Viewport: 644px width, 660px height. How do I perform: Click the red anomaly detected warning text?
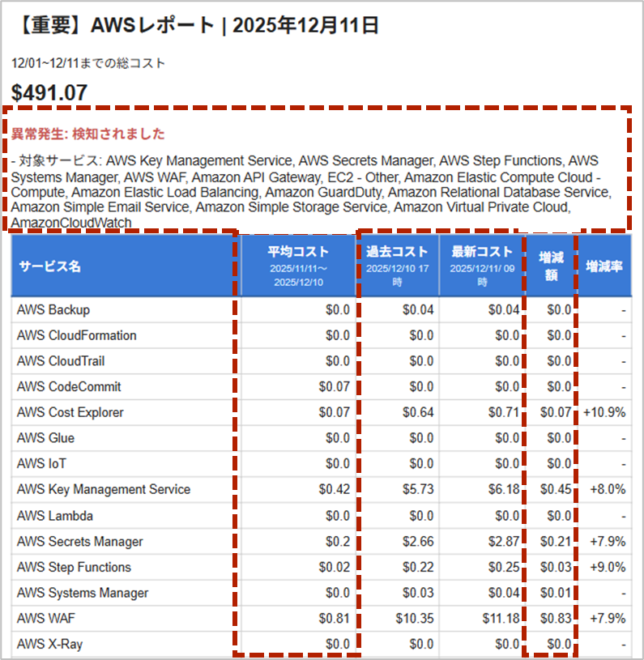pos(87,134)
